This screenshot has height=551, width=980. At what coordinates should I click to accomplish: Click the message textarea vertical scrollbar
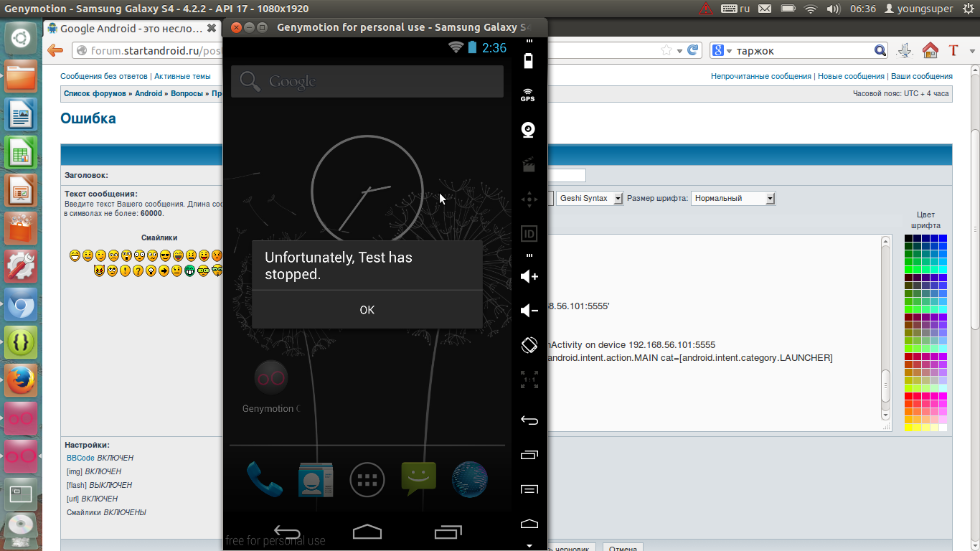point(885,329)
